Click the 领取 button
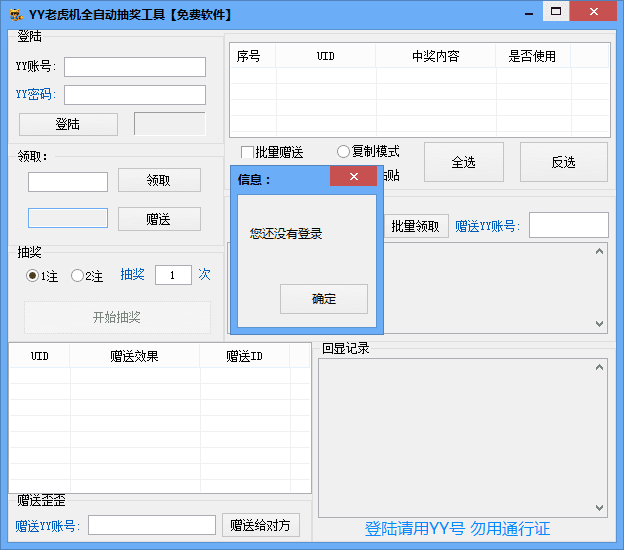Viewport: 624px width, 550px height. [x=159, y=180]
